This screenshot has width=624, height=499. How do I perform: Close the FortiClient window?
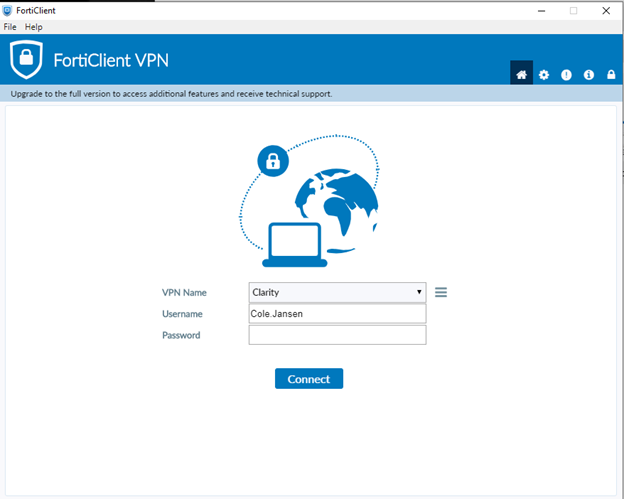606,11
